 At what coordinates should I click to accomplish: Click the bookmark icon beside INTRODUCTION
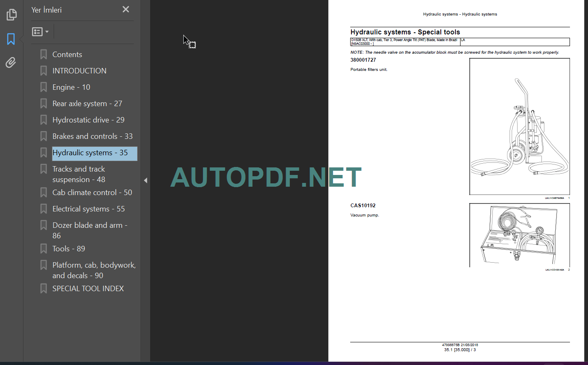tap(44, 70)
